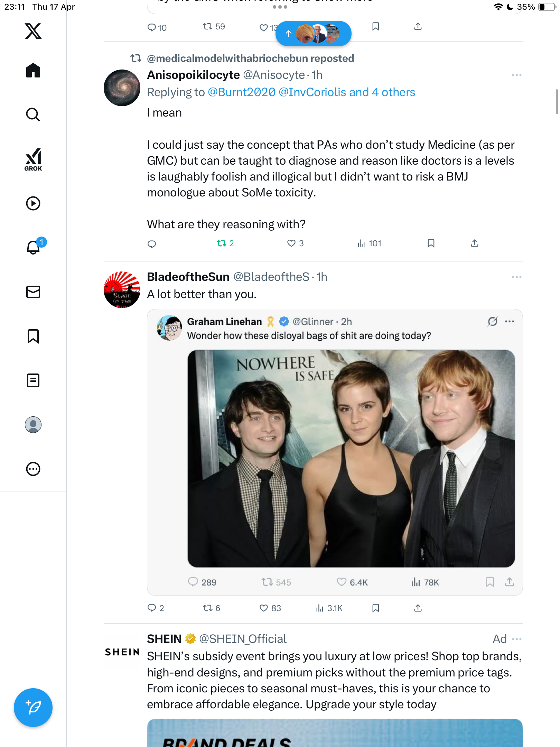Jump to new posts pill
The height and width of the screenshot is (747, 560).
pyautogui.click(x=313, y=34)
